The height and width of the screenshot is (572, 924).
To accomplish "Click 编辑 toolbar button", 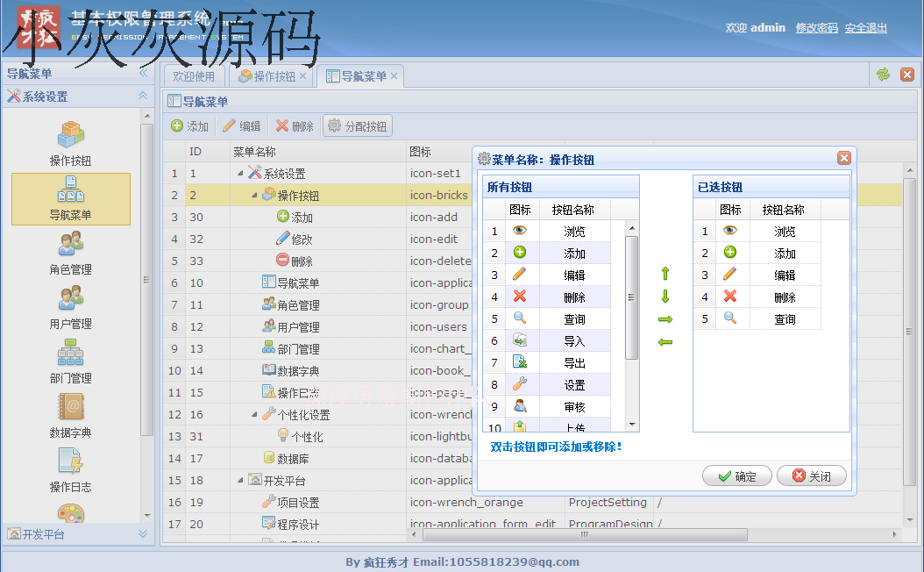I will (x=242, y=126).
